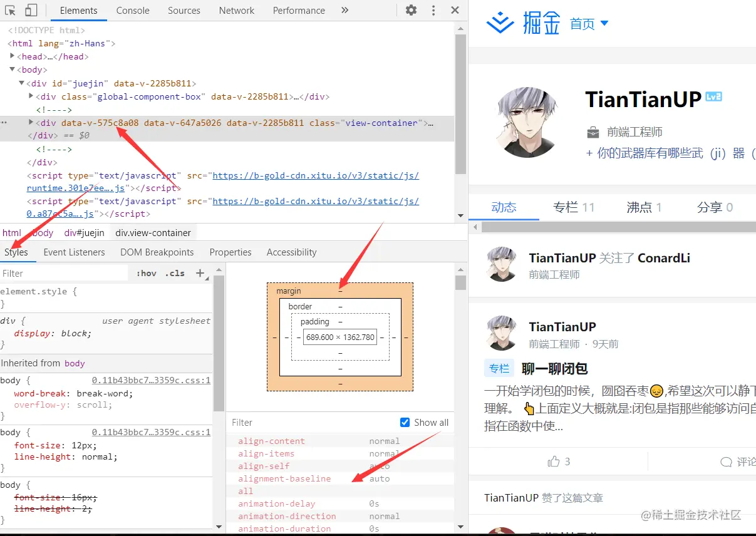This screenshot has width=756, height=536.
Task: Click the elements panel vertical scrollbar
Action: [460, 105]
